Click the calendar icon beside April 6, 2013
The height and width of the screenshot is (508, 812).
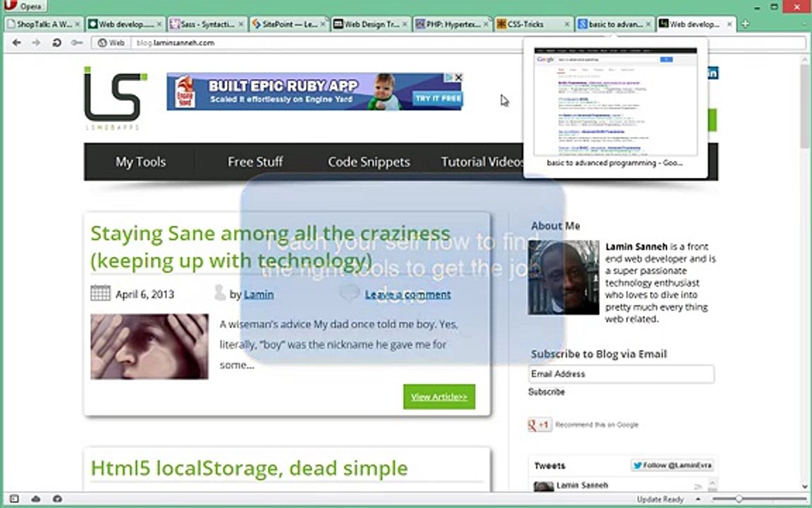coord(100,293)
